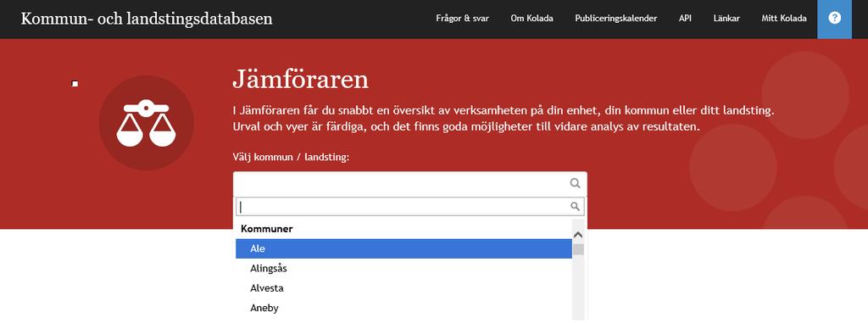Open Publiceringskalender

point(615,19)
